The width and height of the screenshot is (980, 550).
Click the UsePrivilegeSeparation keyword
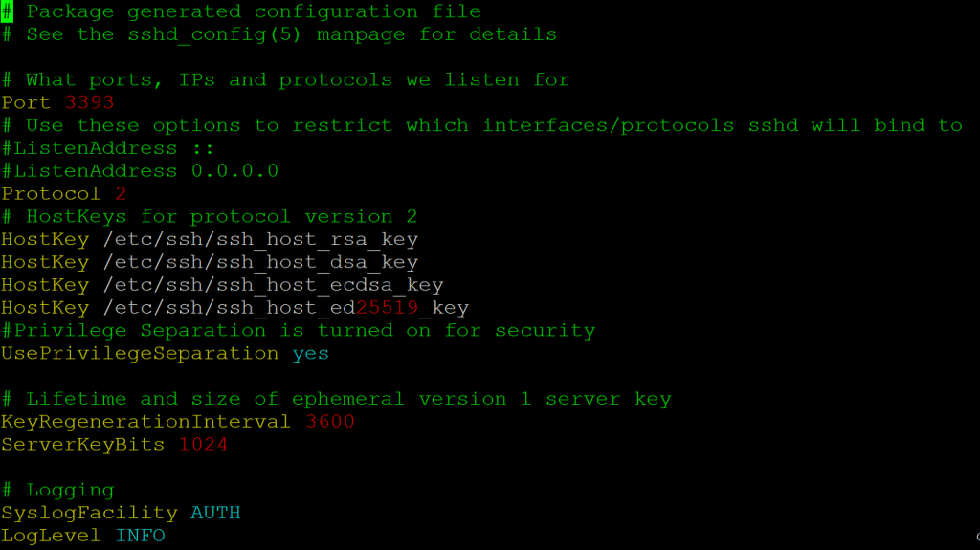pos(140,353)
